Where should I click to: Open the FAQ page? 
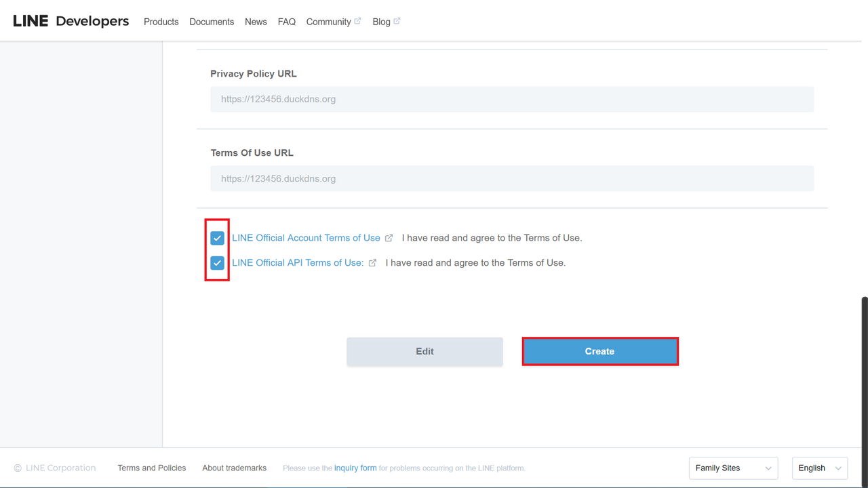[287, 22]
